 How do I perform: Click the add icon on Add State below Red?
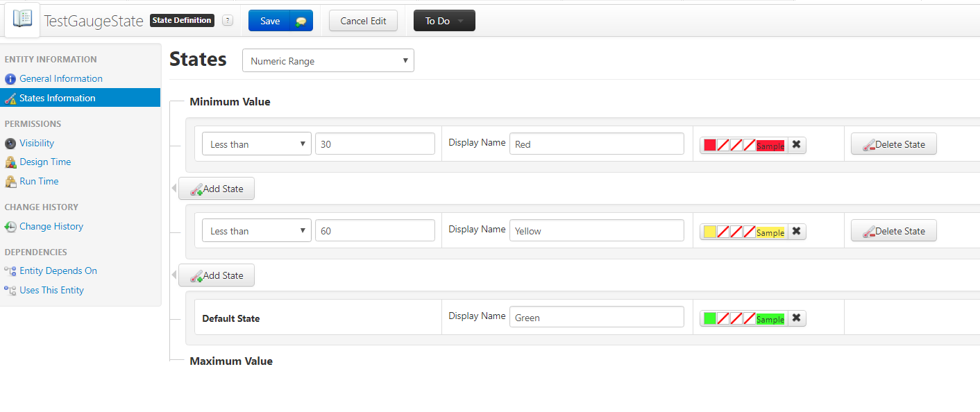point(196,189)
